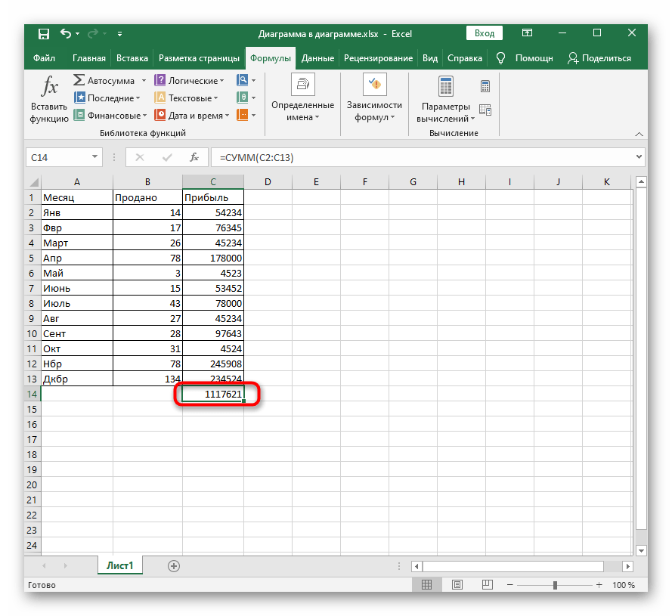
Task: Click the Insert Function fx ribbon button
Action: [49, 98]
